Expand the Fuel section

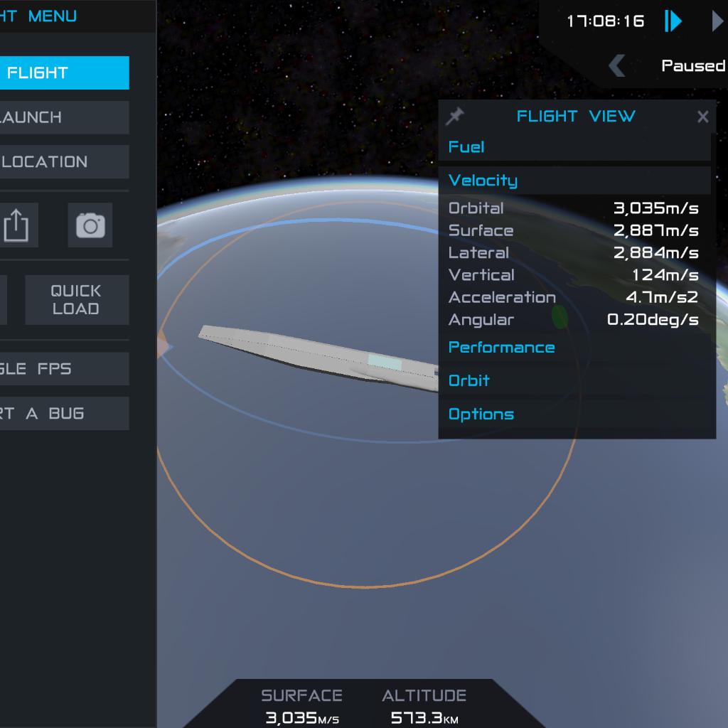pos(574,147)
